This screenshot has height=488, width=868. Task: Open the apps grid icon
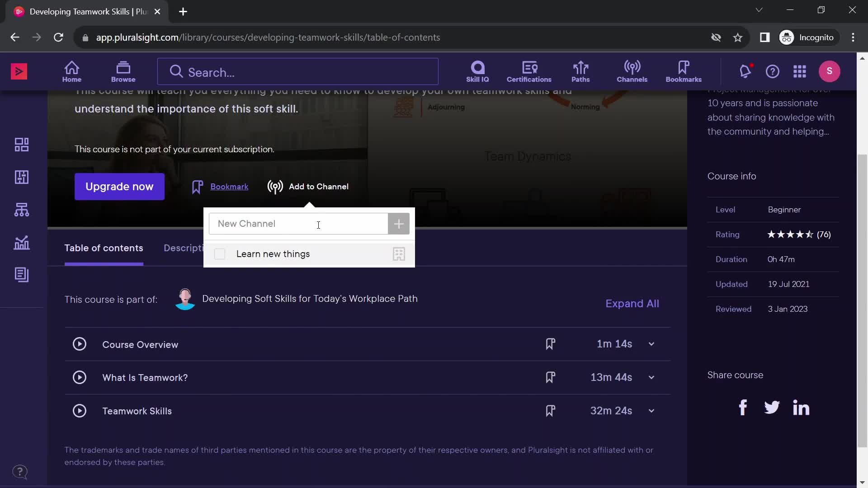[x=800, y=71]
